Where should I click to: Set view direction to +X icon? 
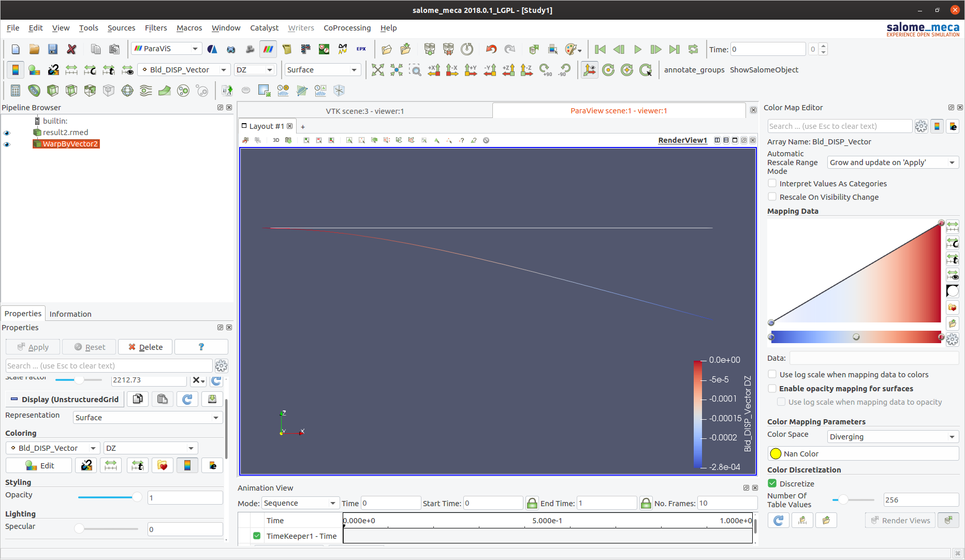[x=434, y=70]
